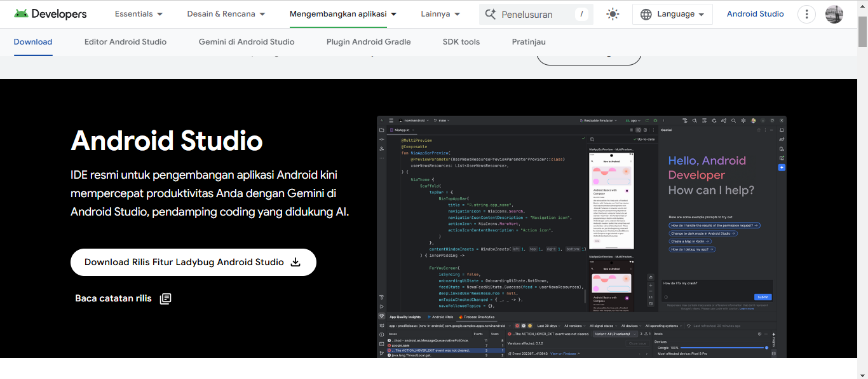The image size is (868, 379).
Task: Open the profile avatar account menu
Action: pos(834,14)
